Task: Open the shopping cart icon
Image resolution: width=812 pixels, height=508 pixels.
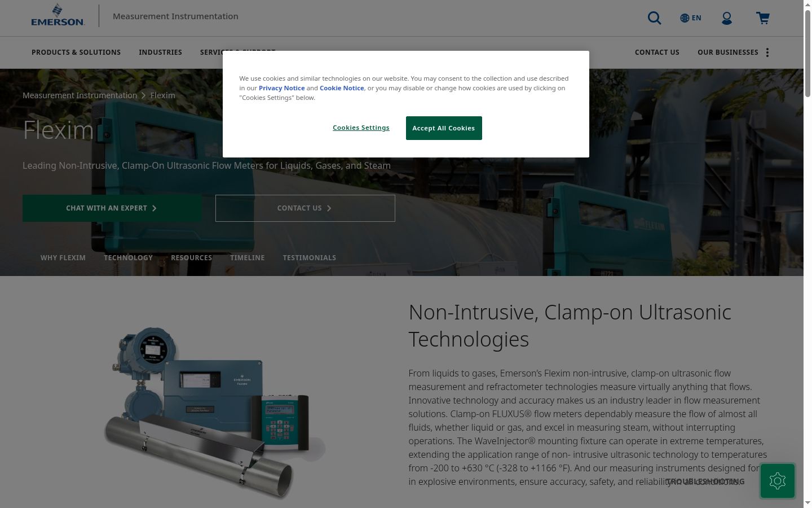Action: click(763, 18)
